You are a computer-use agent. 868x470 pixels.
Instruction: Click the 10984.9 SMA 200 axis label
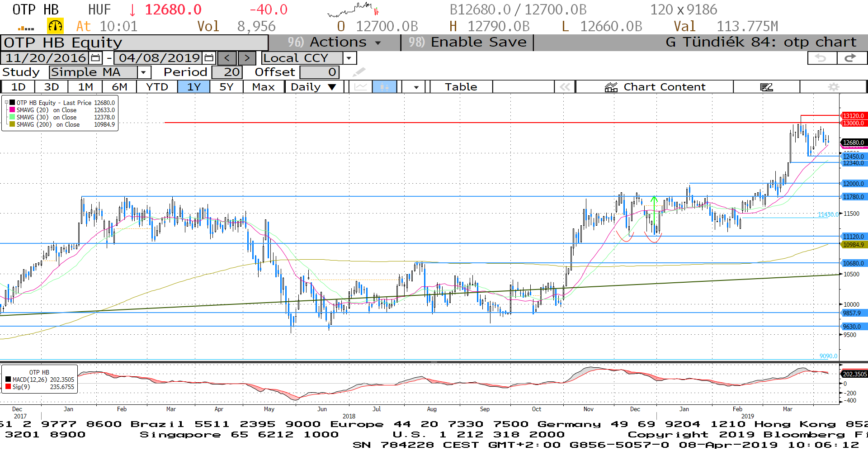point(854,245)
